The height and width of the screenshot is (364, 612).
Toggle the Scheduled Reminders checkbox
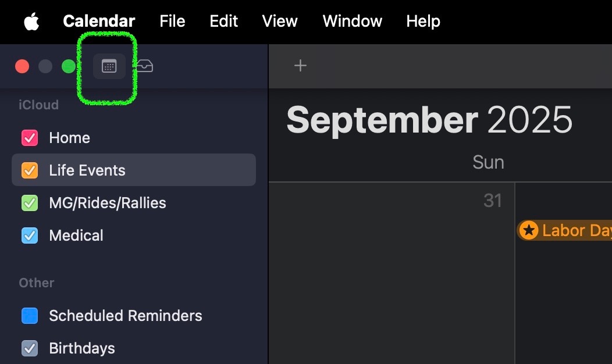click(30, 316)
